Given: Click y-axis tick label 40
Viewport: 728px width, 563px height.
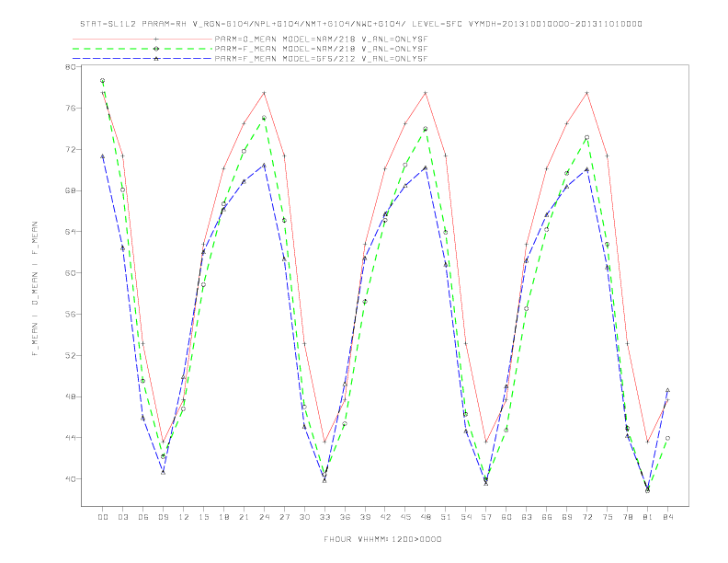Looking at the screenshot, I should [x=71, y=479].
